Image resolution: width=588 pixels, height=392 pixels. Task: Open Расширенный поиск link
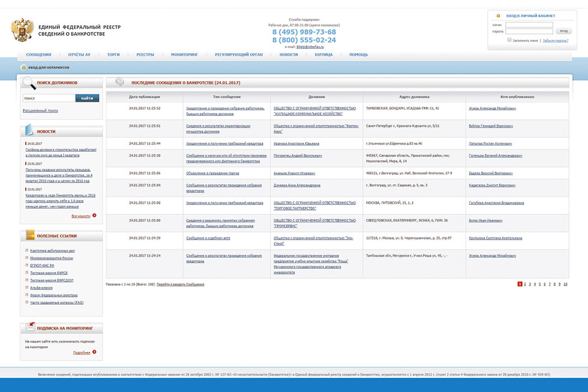pyautogui.click(x=40, y=111)
